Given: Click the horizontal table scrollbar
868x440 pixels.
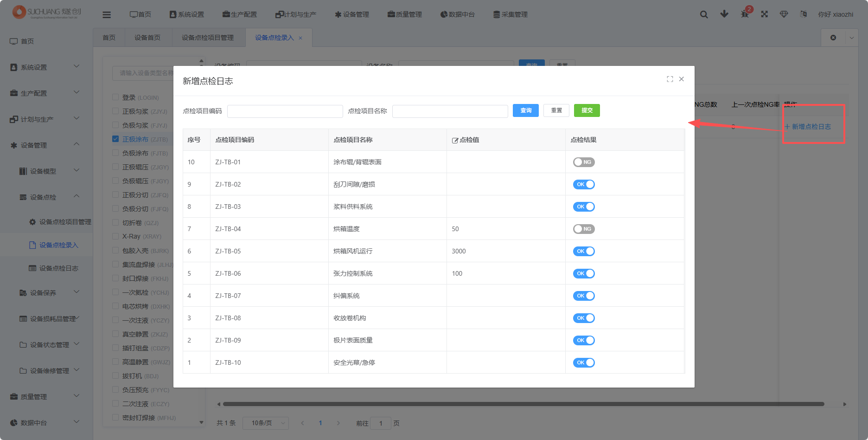Looking at the screenshot, I should (x=523, y=404).
